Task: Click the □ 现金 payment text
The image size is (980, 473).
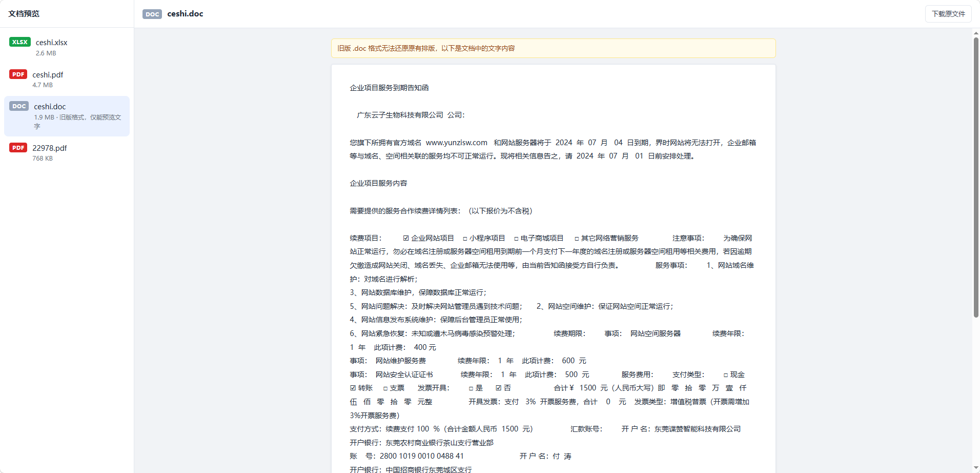Action: [x=734, y=375]
